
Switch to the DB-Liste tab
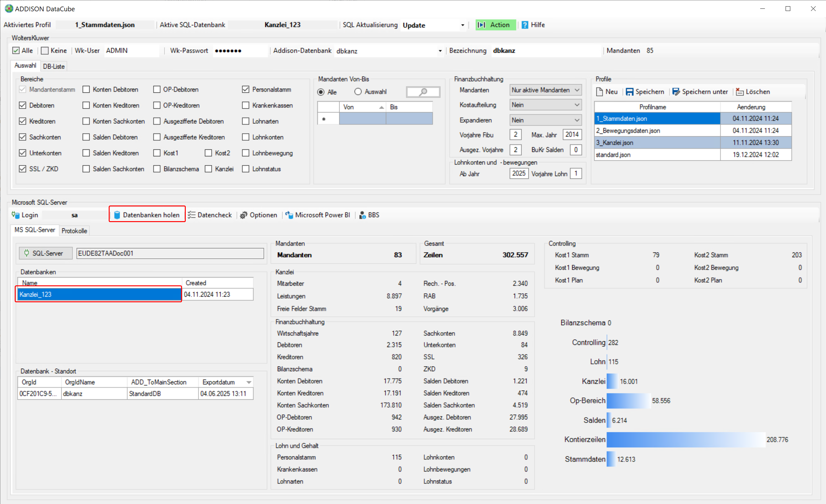(x=54, y=66)
